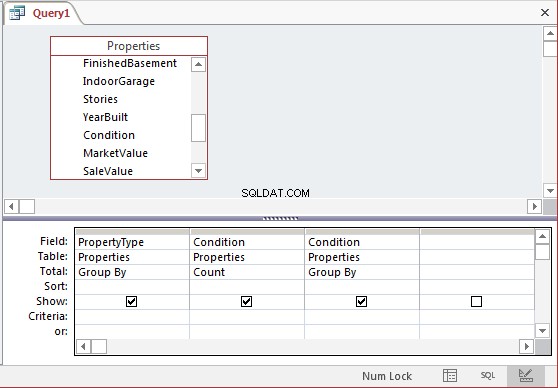Click PropertyType field cell
Image resolution: width=558 pixels, height=388 pixels.
(132, 242)
